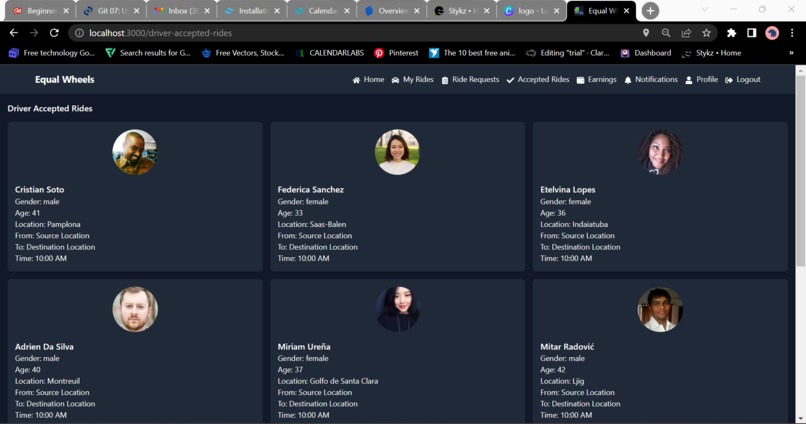
Task: Click the wallet icon beside Earnings
Action: (580, 80)
